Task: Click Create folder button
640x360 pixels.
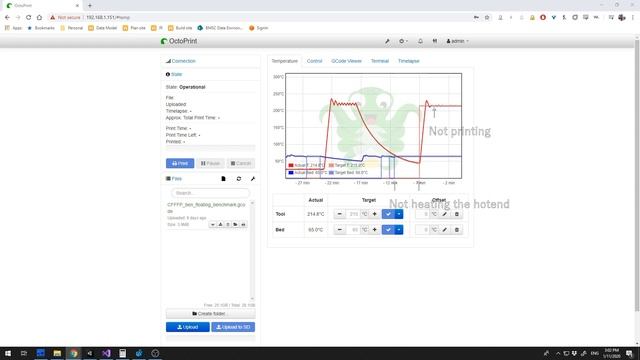Action: click(x=210, y=313)
